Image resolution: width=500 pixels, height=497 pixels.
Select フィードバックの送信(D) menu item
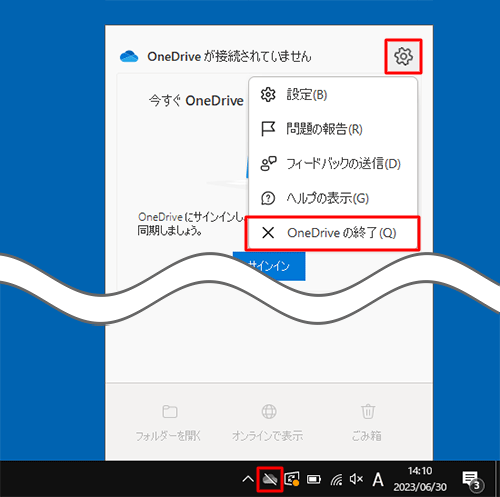(333, 164)
